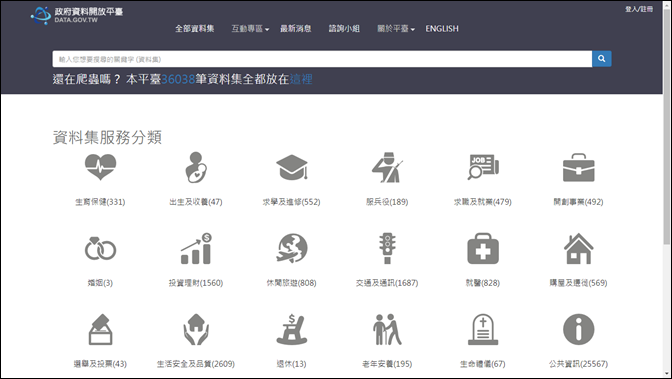Select the elderly care icon for 老年安養
The height and width of the screenshot is (379, 672).
tap(387, 330)
